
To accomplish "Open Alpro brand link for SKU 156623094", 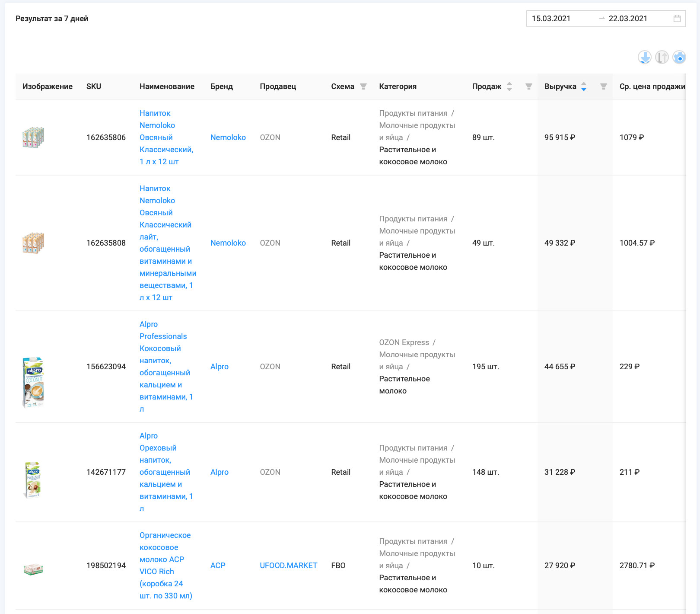I will pyautogui.click(x=220, y=367).
